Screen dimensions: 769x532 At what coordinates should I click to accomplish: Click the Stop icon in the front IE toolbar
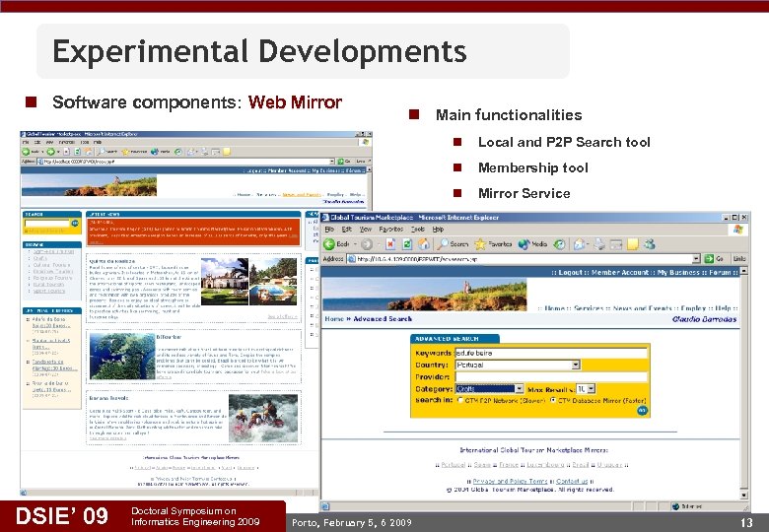[x=390, y=244]
